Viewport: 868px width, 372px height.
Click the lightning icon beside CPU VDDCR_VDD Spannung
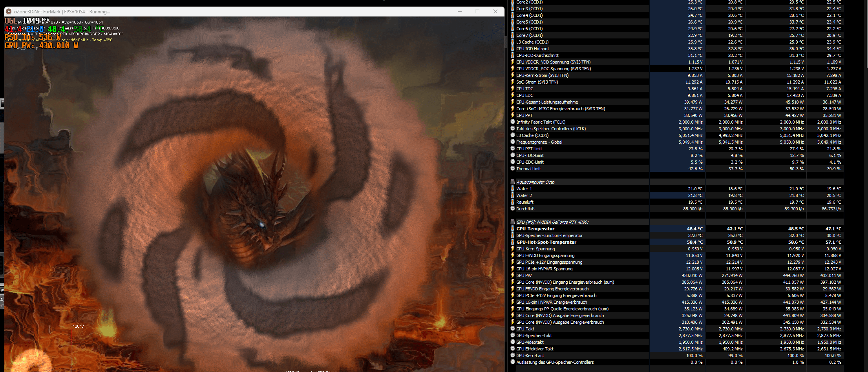[512, 62]
